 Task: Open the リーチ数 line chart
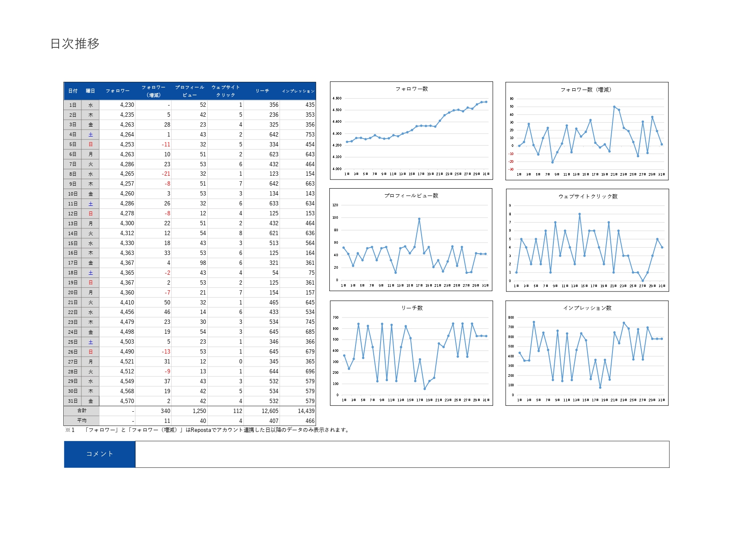coord(411,353)
